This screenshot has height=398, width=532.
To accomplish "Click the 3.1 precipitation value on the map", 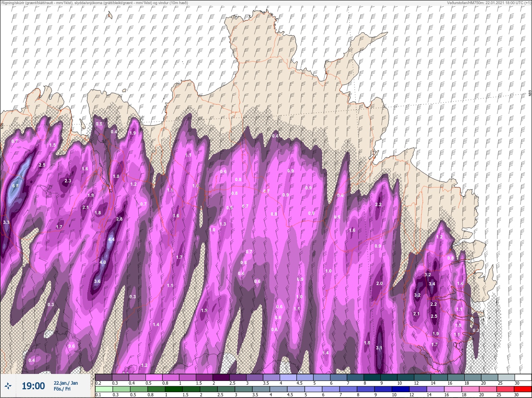I will pyautogui.click(x=379, y=348).
